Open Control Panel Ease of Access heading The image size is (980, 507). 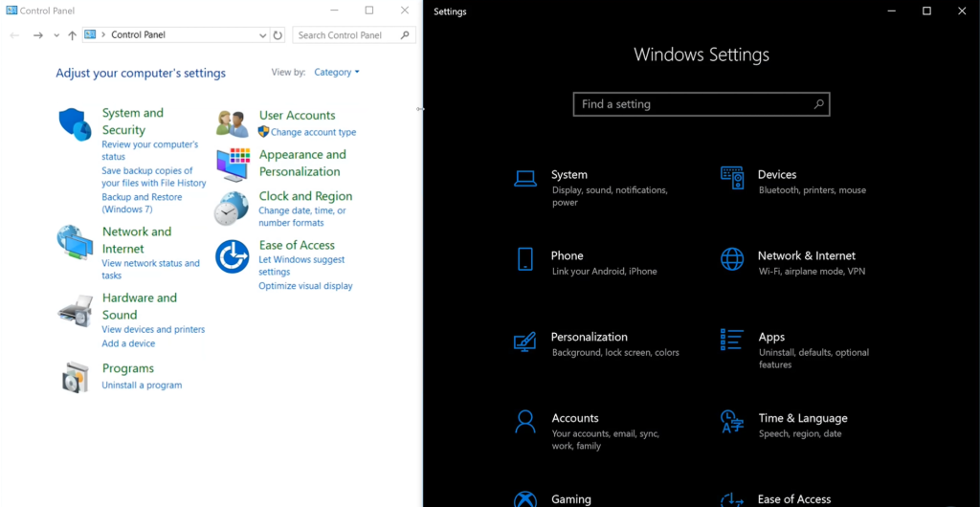297,246
